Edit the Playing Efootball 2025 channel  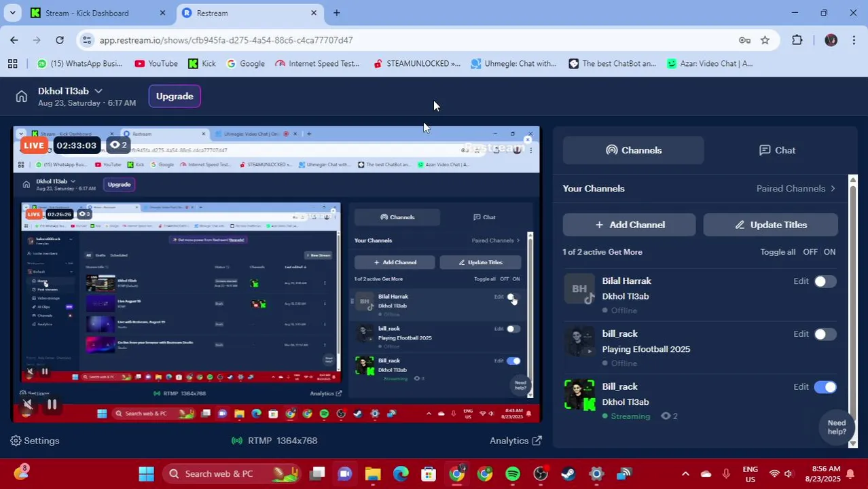(801, 334)
